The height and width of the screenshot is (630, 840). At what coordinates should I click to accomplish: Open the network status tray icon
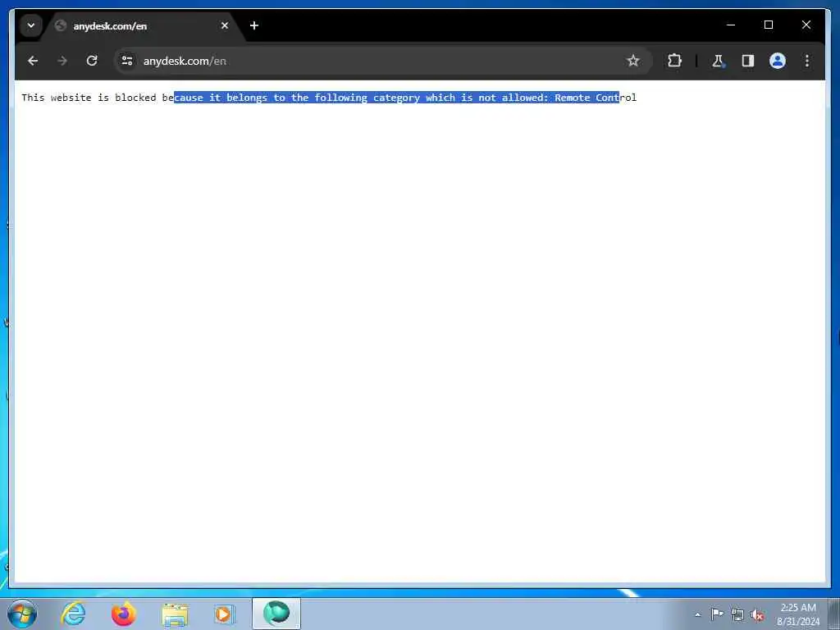click(x=737, y=615)
